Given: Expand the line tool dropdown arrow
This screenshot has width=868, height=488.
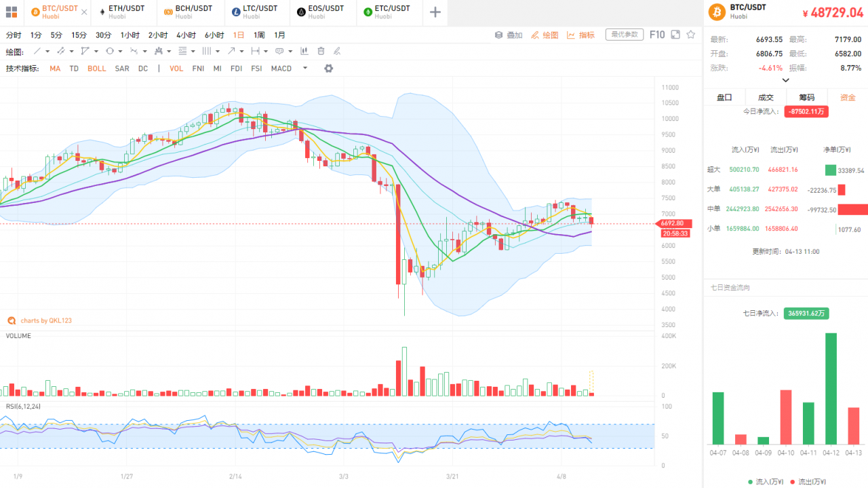Looking at the screenshot, I should (x=48, y=52).
